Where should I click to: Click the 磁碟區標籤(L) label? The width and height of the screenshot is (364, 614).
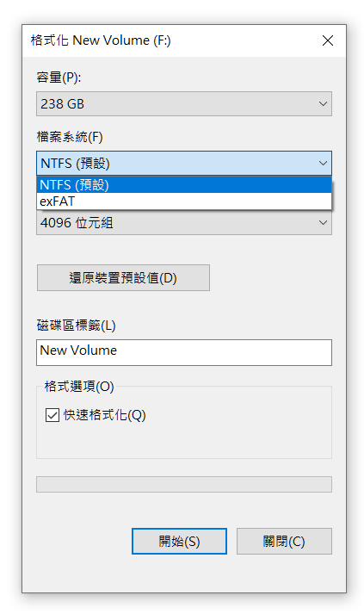click(x=76, y=326)
